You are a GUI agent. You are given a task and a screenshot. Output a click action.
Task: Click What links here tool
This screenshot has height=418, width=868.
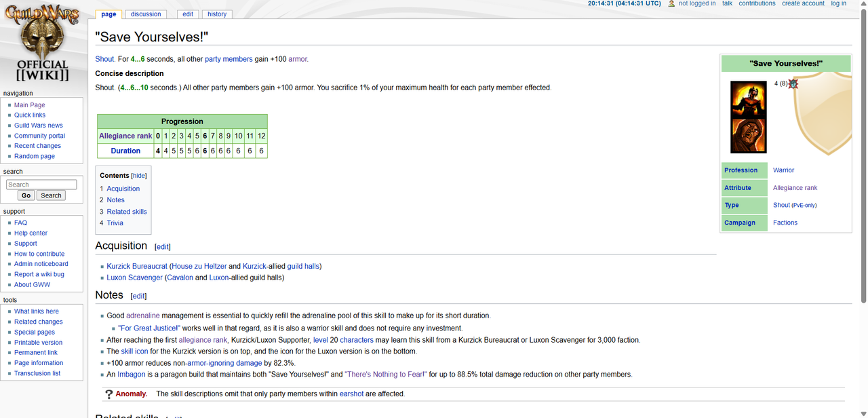[37, 311]
